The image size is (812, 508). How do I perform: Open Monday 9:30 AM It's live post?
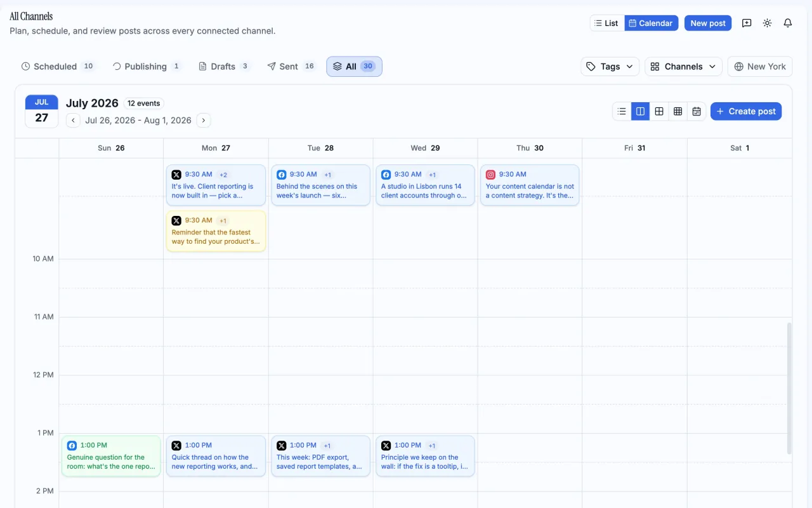point(216,185)
